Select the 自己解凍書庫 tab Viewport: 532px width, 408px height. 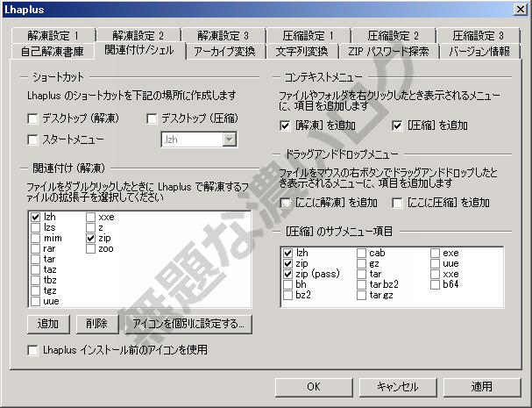[53, 51]
